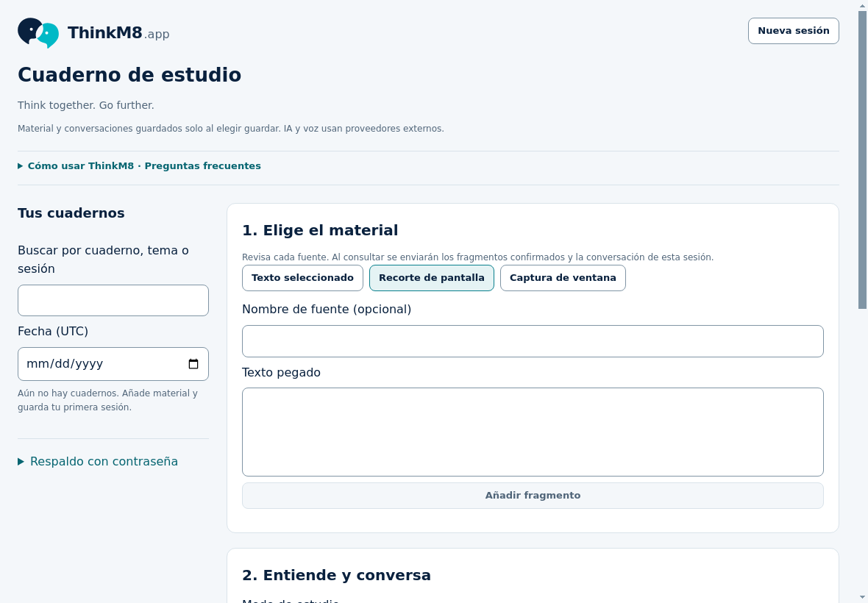Click the 2. Entiende y conversa heading
The height and width of the screenshot is (603, 868).
(x=337, y=575)
